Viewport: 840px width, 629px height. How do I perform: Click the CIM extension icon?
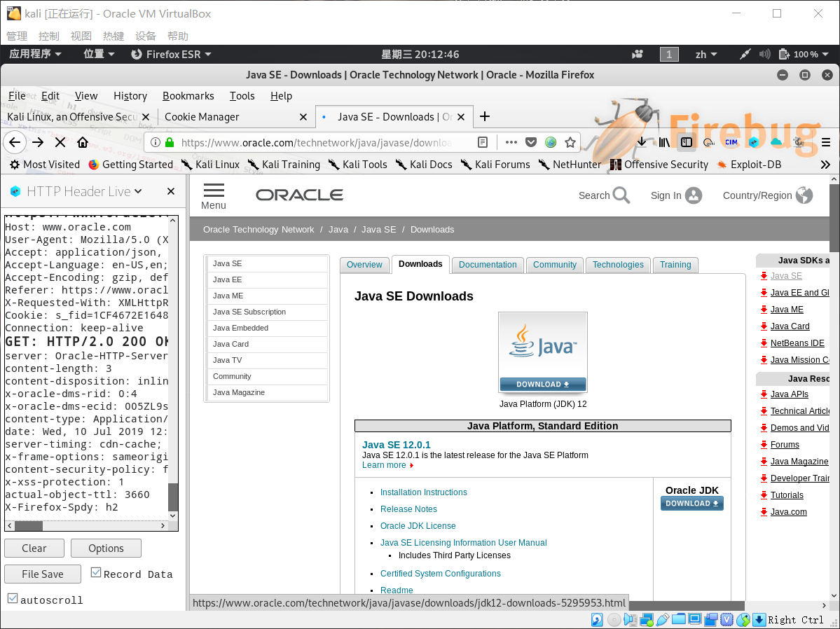pyautogui.click(x=731, y=142)
